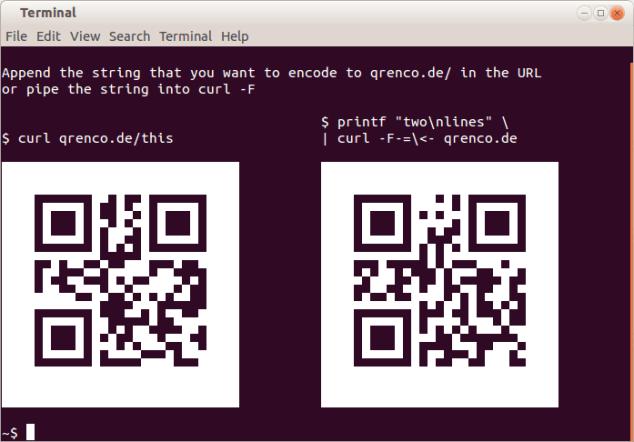Viewport: 634px width, 442px height.
Task: Open the Terminal menu
Action: point(186,36)
